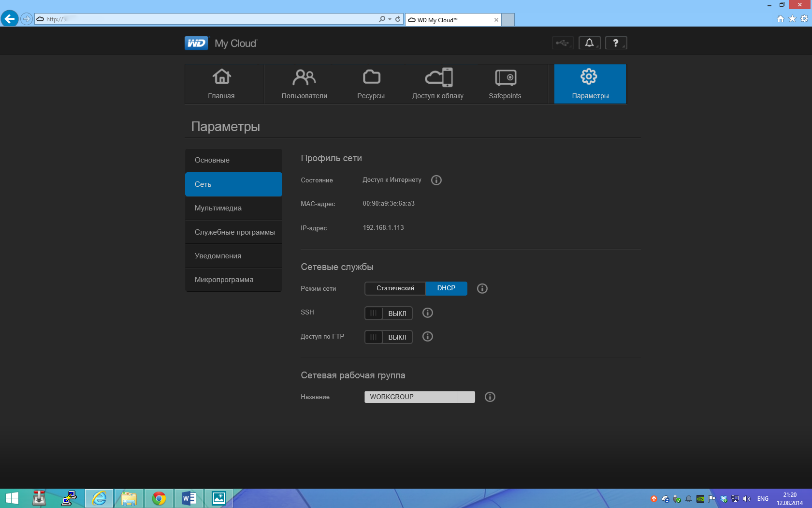The width and height of the screenshot is (812, 508).
Task: Click the WORKGROUP name input field
Action: click(x=420, y=397)
